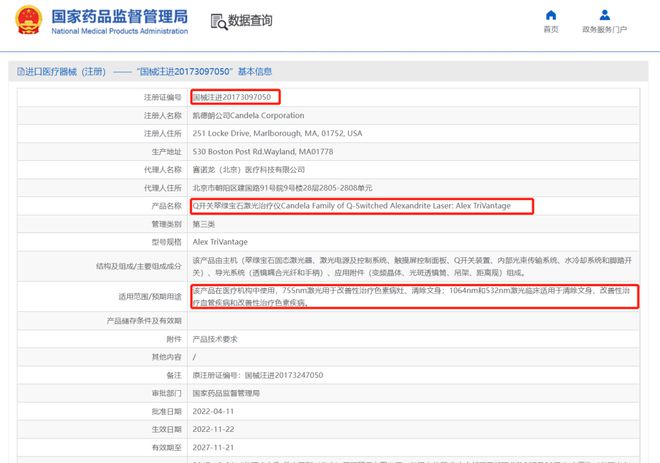Click 政务服务门户 text label

[605, 29]
